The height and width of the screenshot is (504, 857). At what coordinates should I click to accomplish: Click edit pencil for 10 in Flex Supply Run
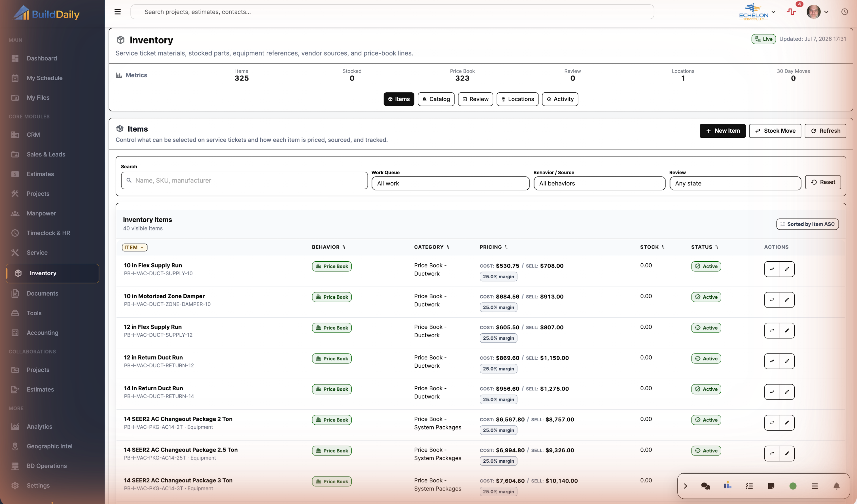coord(787,269)
